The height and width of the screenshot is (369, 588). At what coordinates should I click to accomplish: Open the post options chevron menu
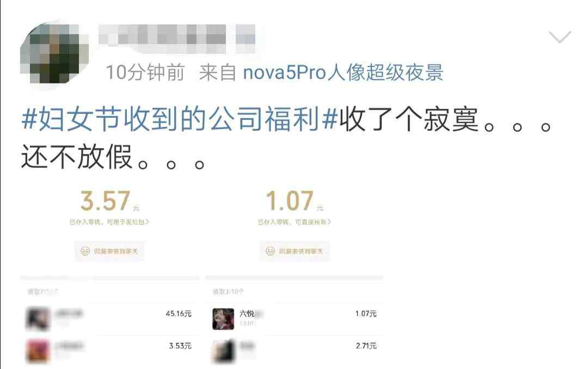[x=560, y=37]
